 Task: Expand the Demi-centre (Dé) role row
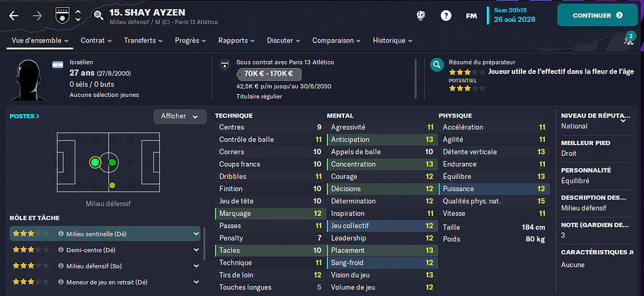point(196,250)
